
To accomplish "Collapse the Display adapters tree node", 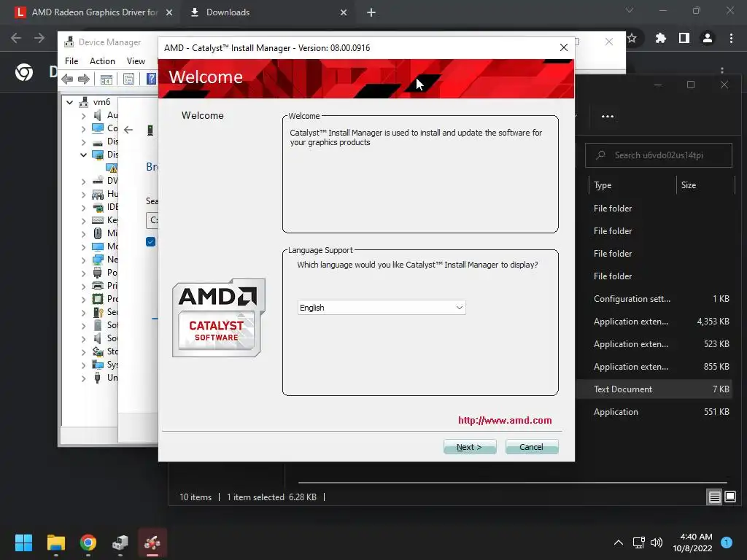I will pyautogui.click(x=83, y=155).
